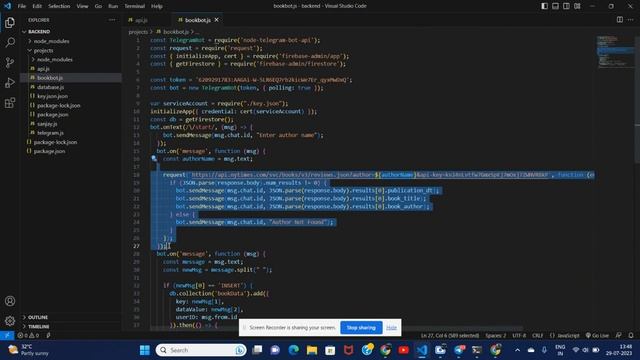Click Go Live in status bar
This screenshot has height=360, width=640.
click(597, 335)
